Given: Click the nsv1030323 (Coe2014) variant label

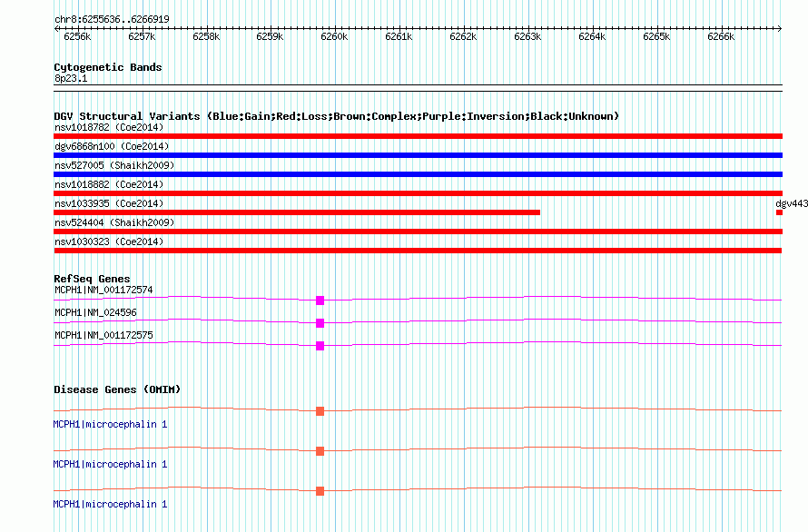Looking at the screenshot, I should point(109,241).
